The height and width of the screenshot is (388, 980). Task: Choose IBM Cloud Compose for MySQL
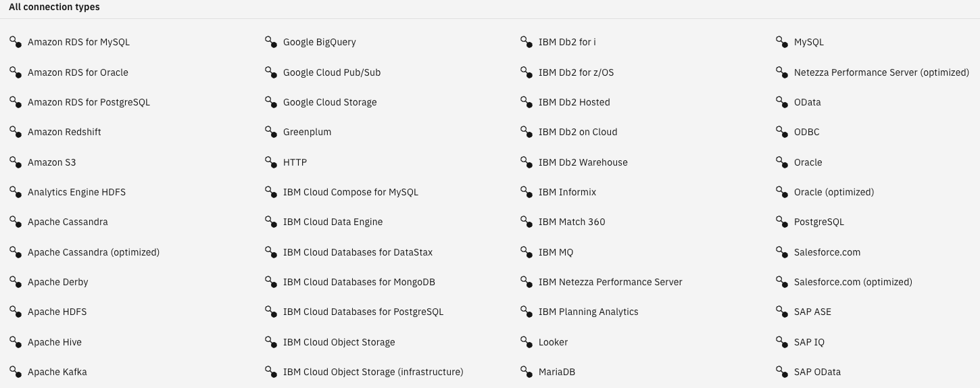point(351,192)
